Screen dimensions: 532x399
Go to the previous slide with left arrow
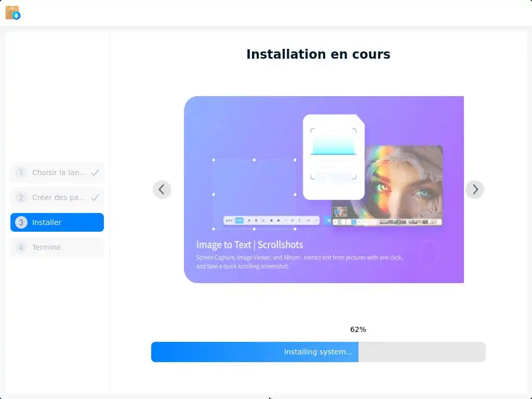tap(162, 189)
